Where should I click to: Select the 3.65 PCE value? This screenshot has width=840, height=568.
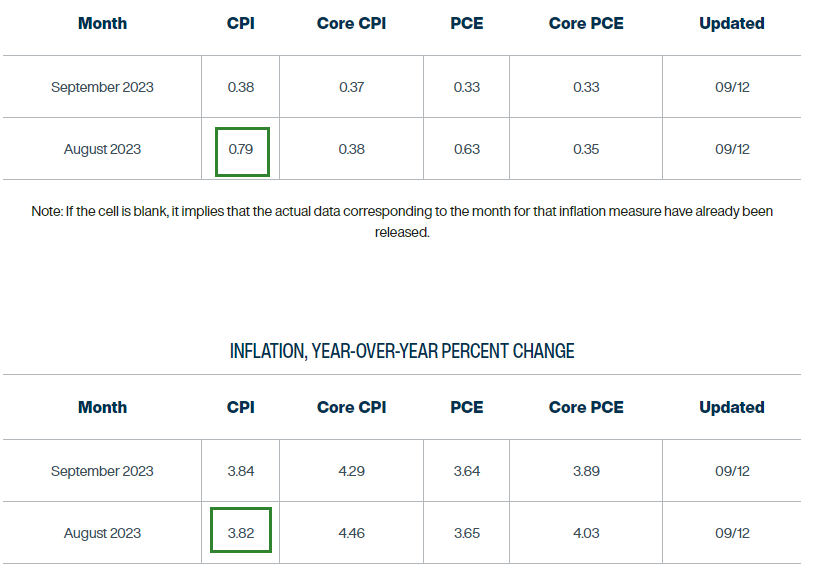tap(466, 533)
